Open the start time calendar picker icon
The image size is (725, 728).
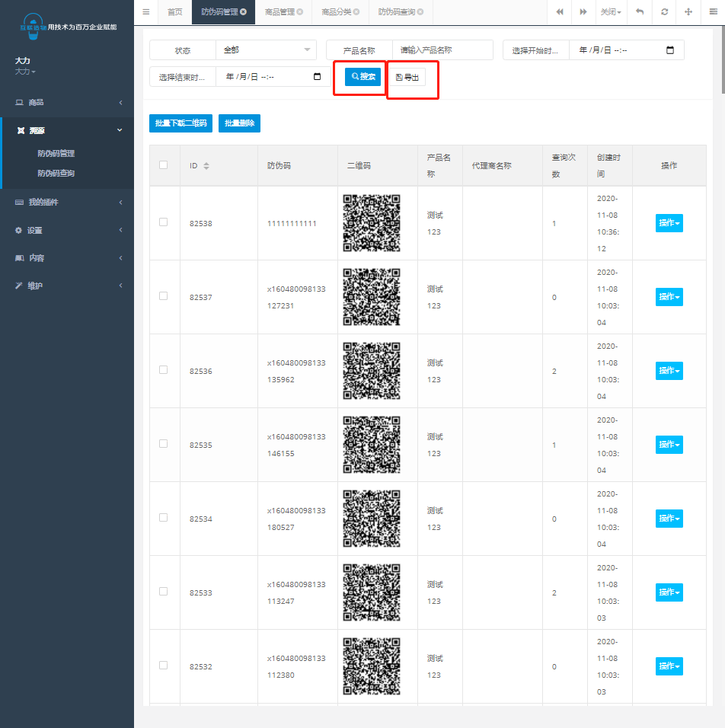[x=669, y=50]
